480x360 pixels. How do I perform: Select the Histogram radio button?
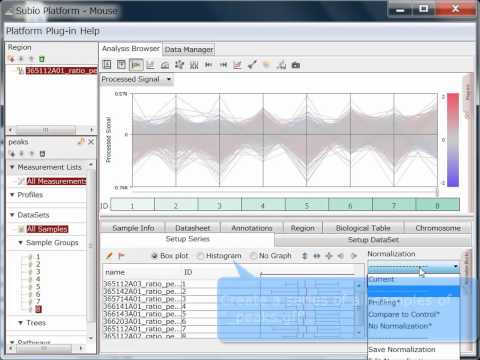pos(200,256)
